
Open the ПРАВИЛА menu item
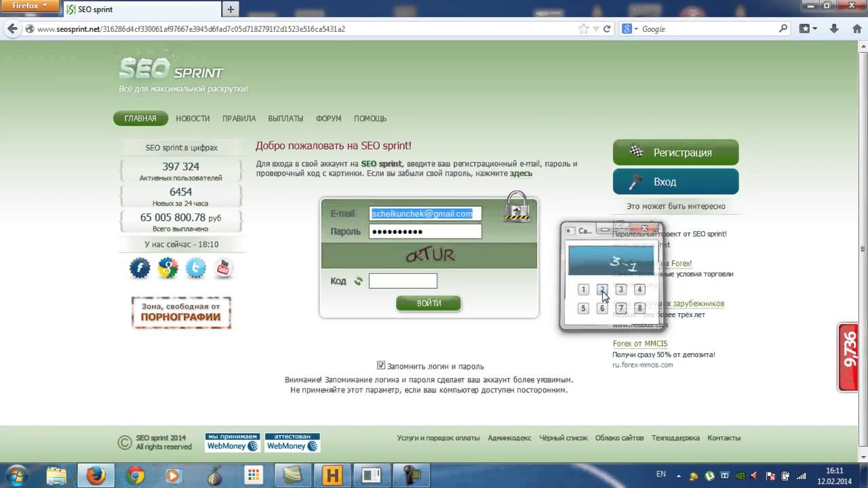(x=239, y=119)
